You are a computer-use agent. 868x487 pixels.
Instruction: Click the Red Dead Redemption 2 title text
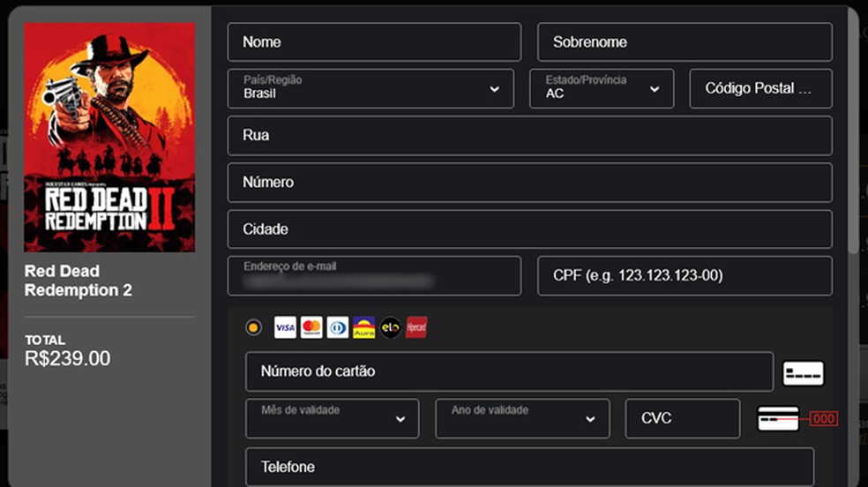click(x=78, y=281)
